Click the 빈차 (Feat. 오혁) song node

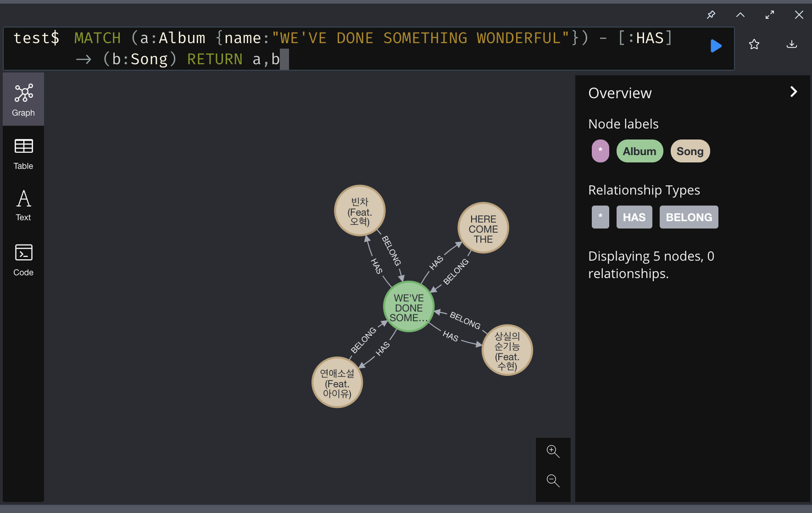pyautogui.click(x=360, y=211)
